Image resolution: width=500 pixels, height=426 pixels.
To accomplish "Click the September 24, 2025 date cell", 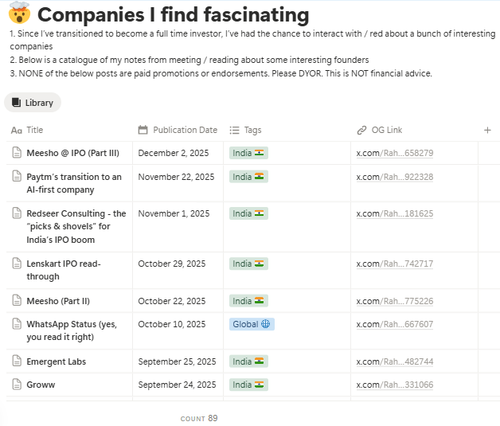I will point(177,385).
